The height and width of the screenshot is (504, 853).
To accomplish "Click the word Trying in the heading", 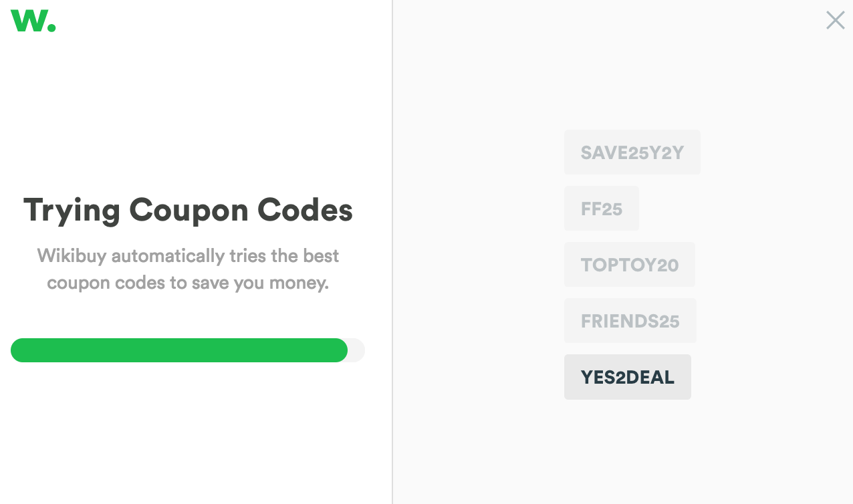I will coord(72,211).
